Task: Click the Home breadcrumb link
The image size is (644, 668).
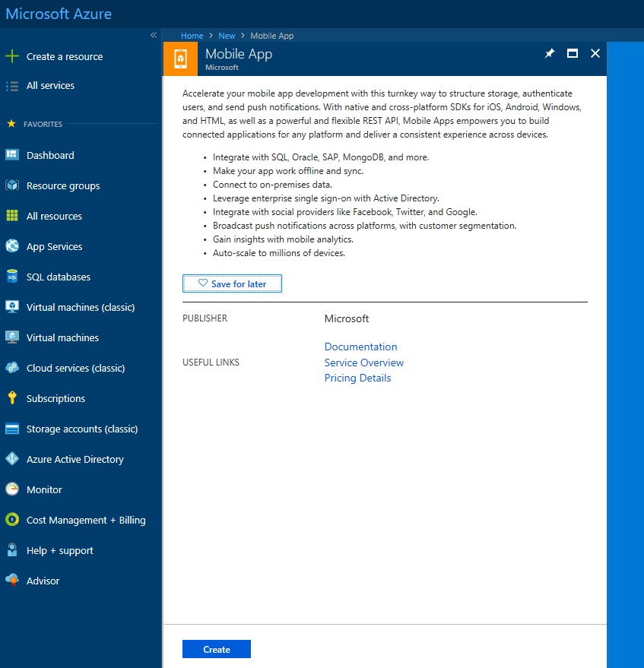Action: pos(192,36)
